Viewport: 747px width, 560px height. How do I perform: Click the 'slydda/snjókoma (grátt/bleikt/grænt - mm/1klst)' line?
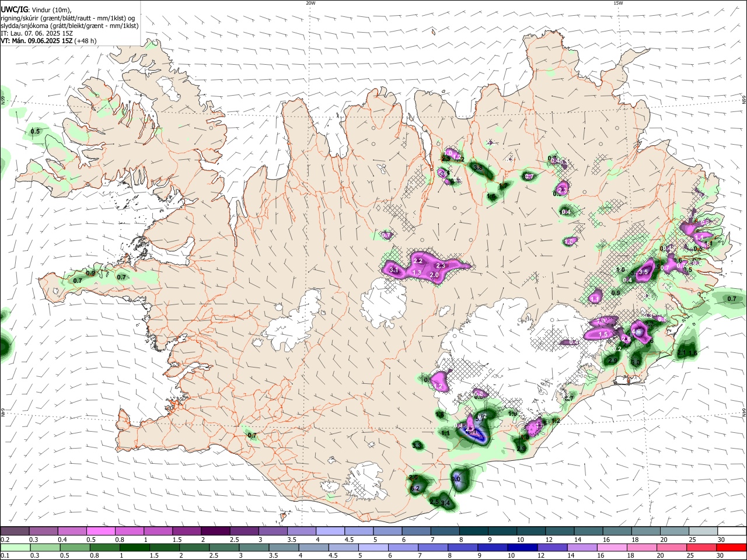(69, 26)
